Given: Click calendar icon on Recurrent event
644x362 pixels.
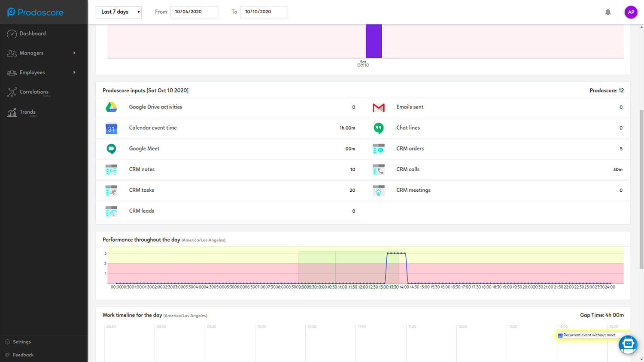Looking at the screenshot, I should tap(560, 335).
